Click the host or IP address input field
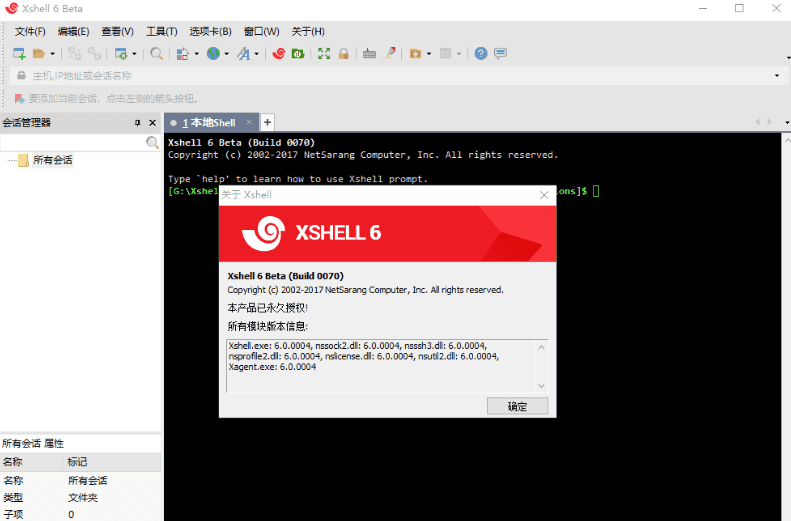Screen dimensions: 791x521 pyautogui.click(x=399, y=76)
